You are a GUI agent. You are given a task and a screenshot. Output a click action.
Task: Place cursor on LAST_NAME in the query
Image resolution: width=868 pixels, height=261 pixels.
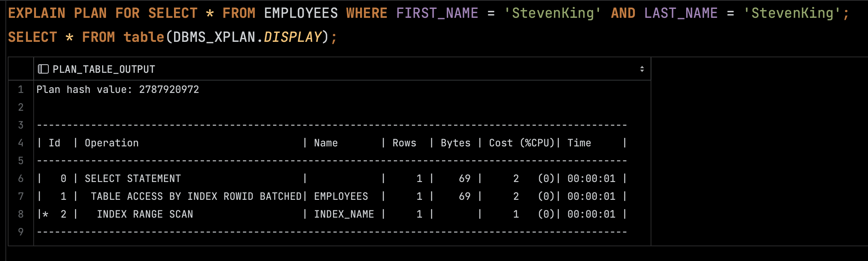681,13
